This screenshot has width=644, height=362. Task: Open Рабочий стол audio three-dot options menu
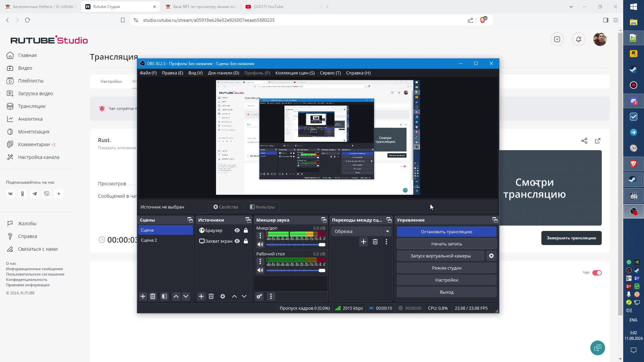click(260, 261)
